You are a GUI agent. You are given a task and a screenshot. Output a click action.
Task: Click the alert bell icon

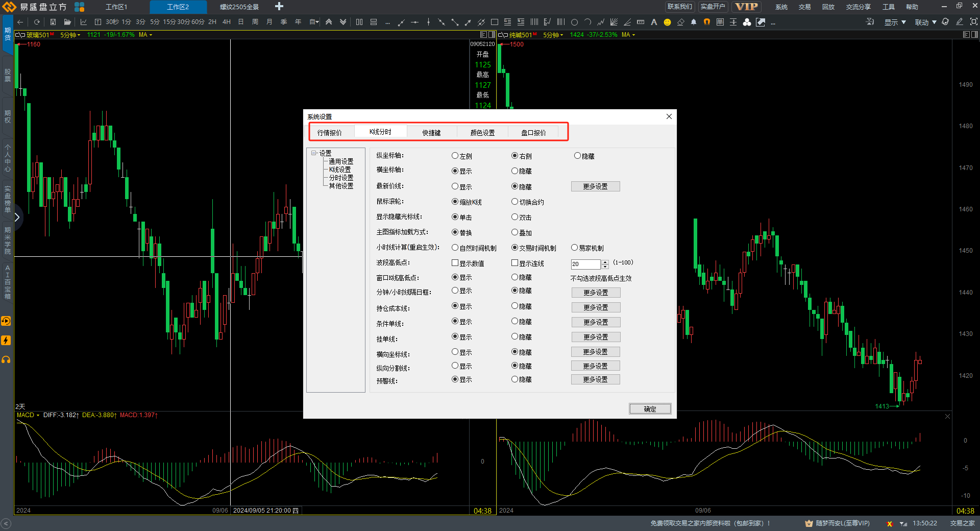[x=694, y=22]
